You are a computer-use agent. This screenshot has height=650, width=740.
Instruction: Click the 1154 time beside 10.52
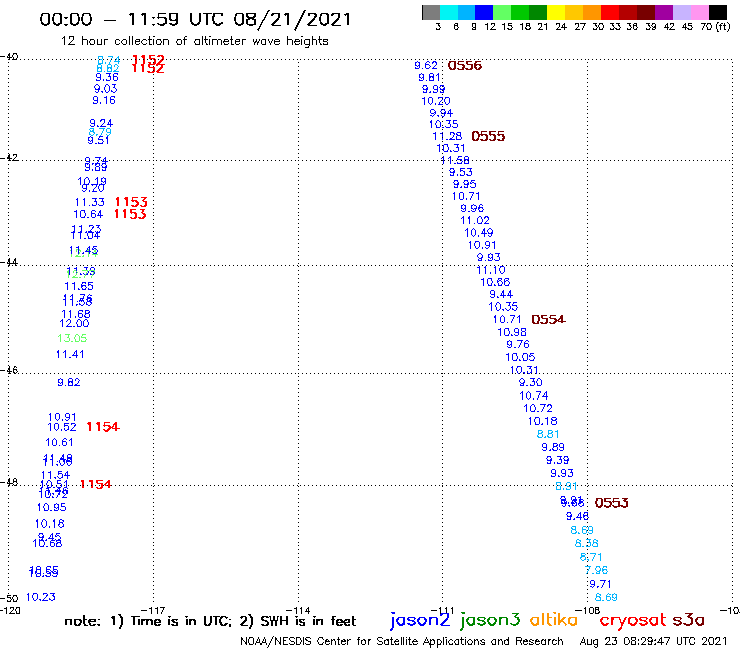pos(103,427)
